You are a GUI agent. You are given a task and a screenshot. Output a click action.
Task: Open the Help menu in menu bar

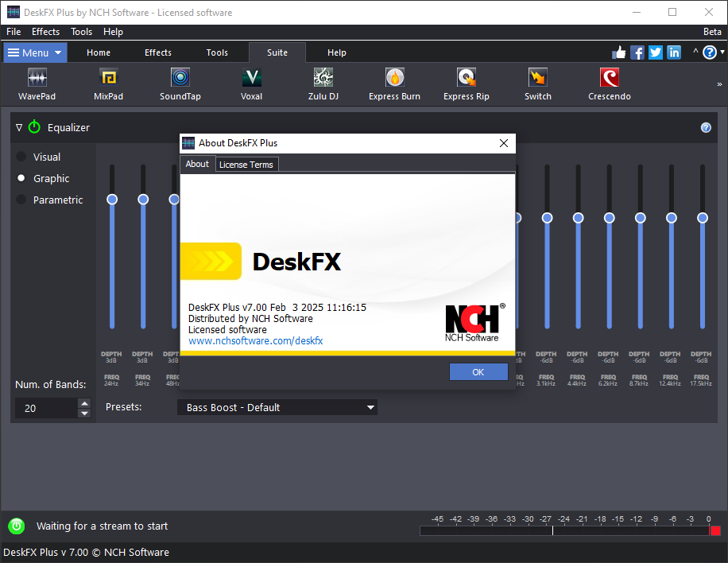click(113, 32)
